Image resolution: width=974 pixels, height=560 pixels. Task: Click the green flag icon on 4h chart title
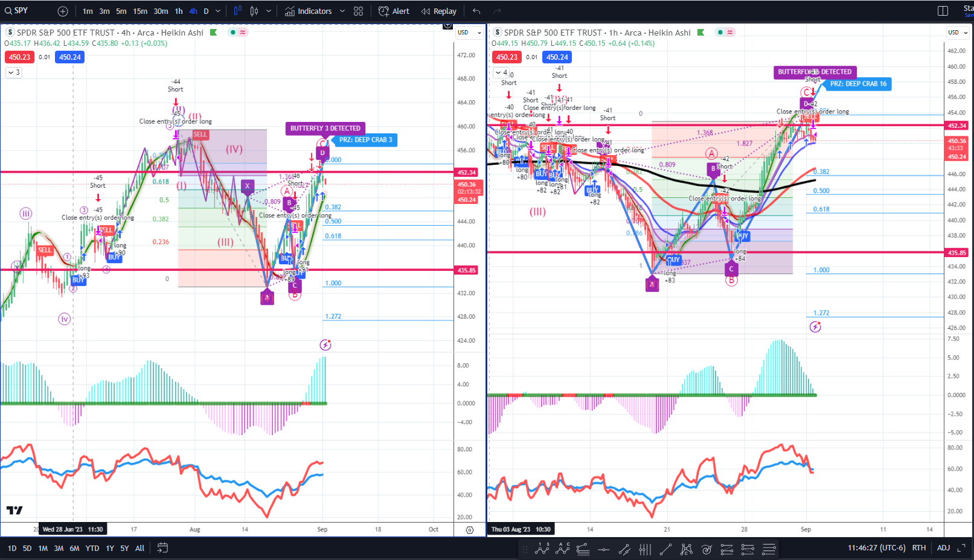[213, 33]
